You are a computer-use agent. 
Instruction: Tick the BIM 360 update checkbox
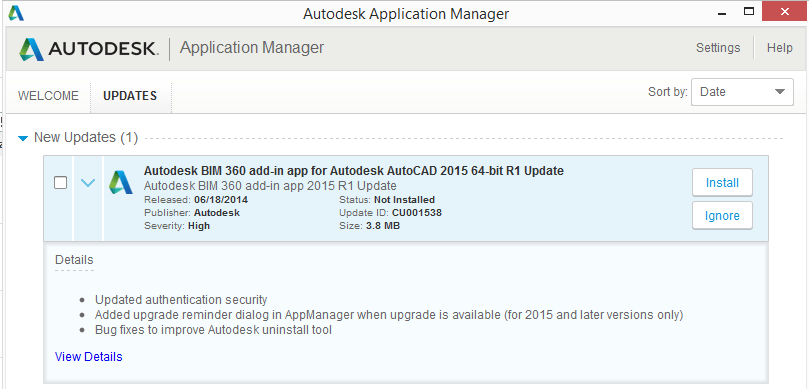click(x=60, y=183)
